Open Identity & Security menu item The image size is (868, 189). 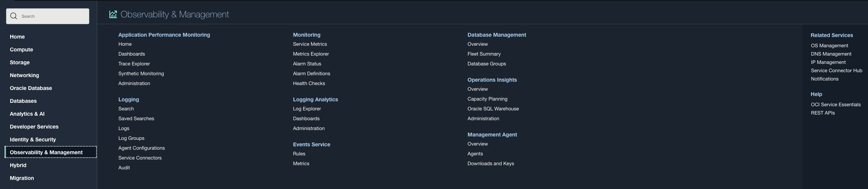pyautogui.click(x=33, y=139)
